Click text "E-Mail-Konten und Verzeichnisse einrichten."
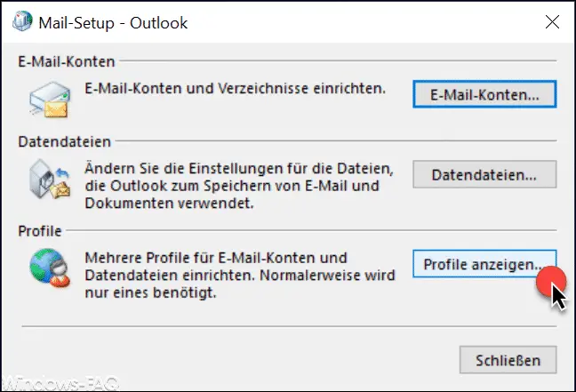The image size is (576, 392). coord(235,89)
